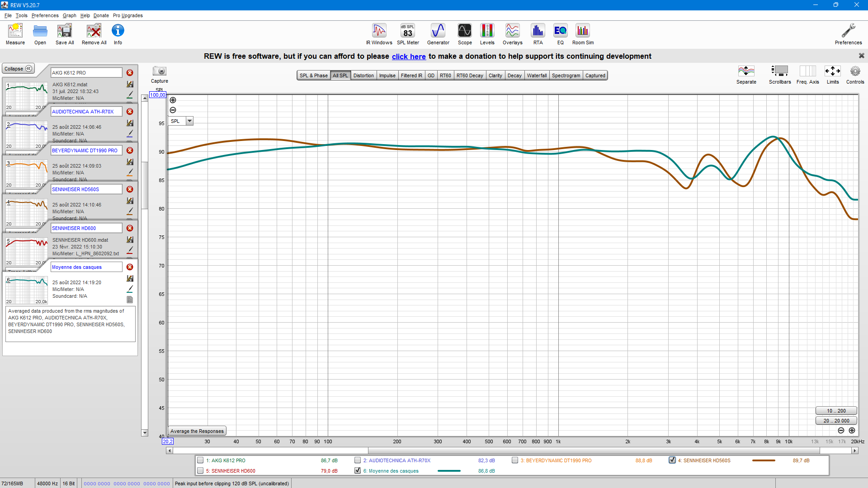Save all measurements with Save All

pyautogui.click(x=65, y=34)
